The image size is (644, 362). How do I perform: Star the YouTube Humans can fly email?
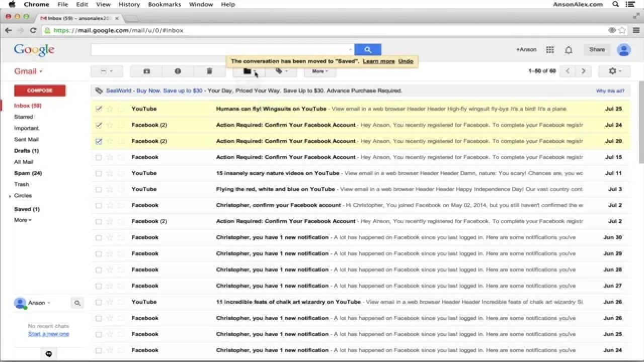coord(110,109)
